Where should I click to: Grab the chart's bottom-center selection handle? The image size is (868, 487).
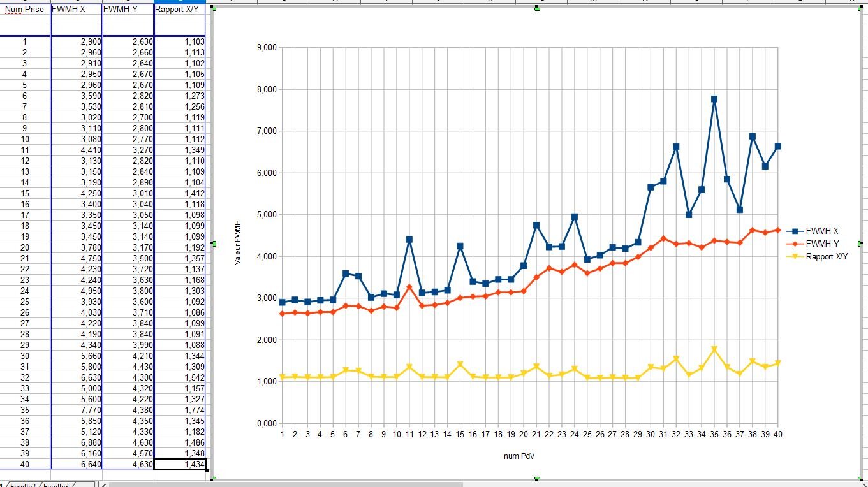point(537,479)
